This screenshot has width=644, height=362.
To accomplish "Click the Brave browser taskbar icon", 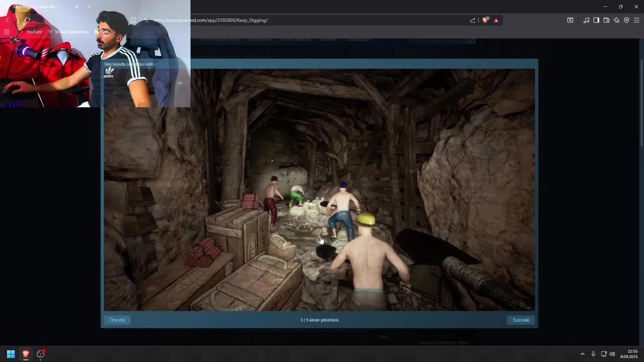I will click(x=26, y=354).
